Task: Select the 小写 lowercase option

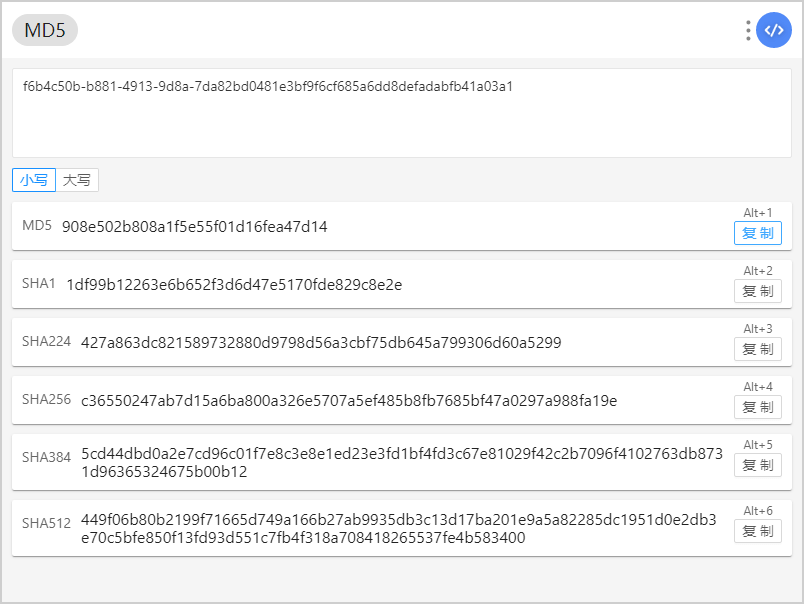Action: [34, 180]
